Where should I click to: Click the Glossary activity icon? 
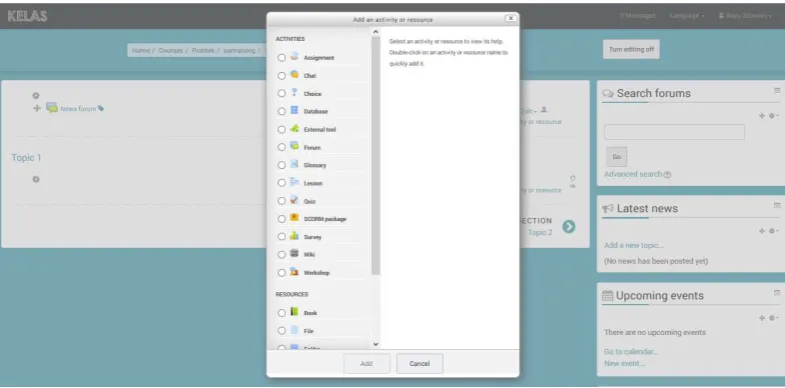click(294, 164)
